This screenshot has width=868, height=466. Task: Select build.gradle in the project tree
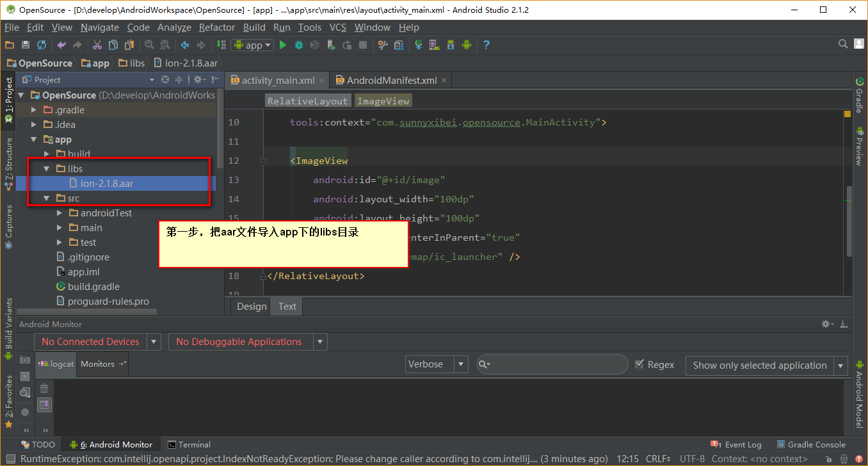93,287
